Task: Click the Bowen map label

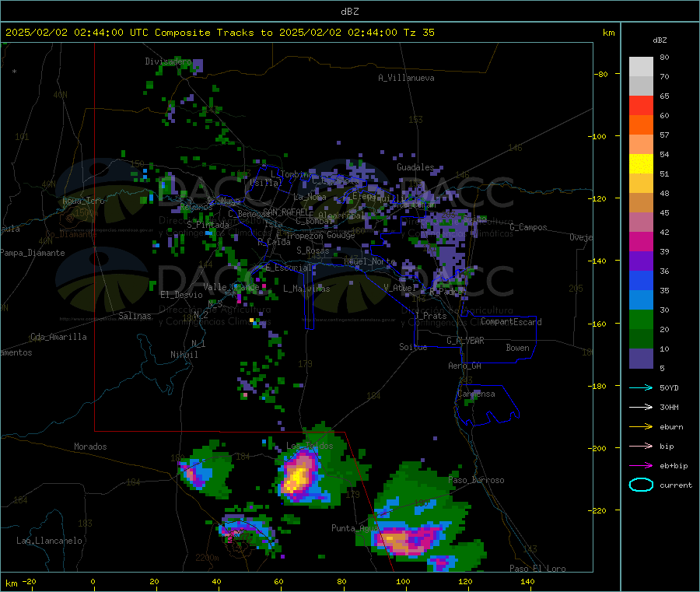Action: click(517, 348)
